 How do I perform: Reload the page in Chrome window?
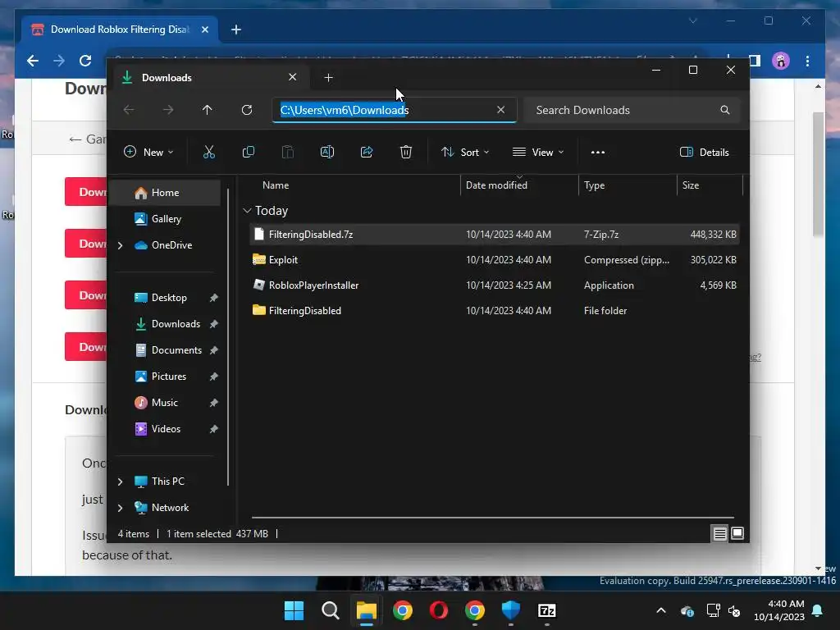[85, 61]
